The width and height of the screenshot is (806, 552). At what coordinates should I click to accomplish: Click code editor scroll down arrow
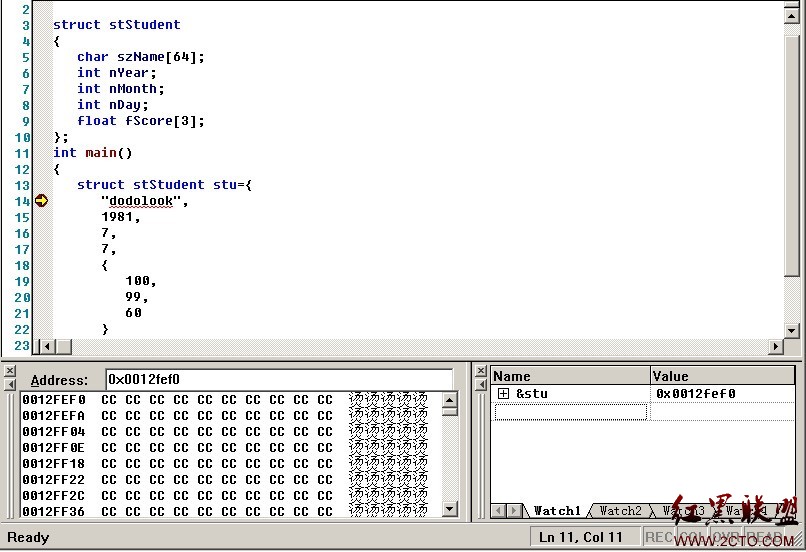(792, 330)
